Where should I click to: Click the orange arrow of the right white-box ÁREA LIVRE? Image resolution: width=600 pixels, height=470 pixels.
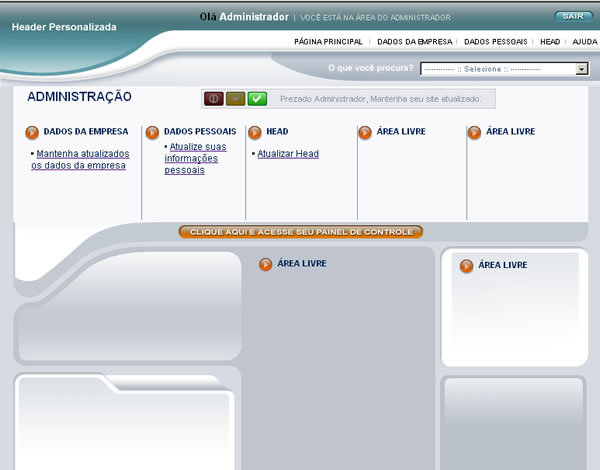[x=466, y=266]
